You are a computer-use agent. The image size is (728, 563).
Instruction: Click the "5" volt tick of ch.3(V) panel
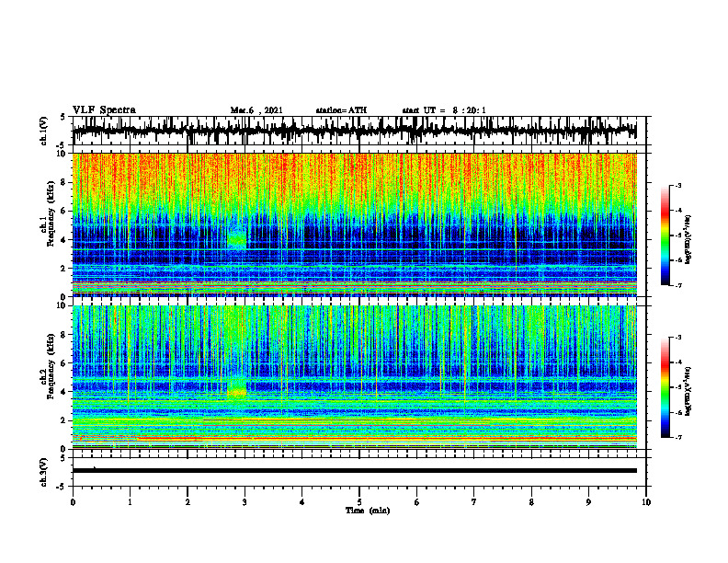63,458
